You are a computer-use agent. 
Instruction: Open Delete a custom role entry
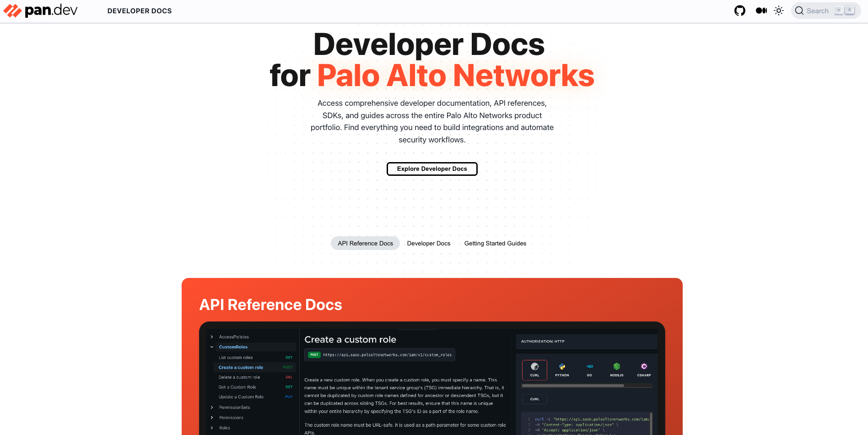click(255, 377)
